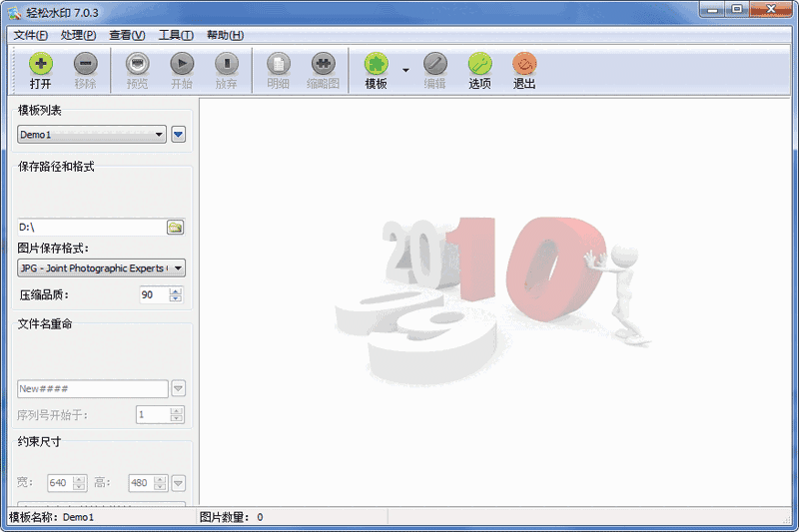Click the 预览 (Preview) toolbar icon
The height and width of the screenshot is (532, 799).
137,64
